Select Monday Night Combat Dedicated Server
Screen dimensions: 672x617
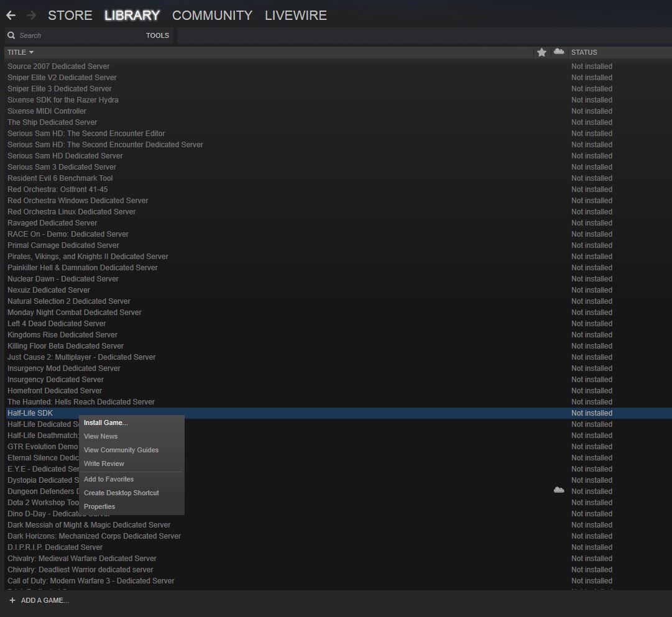[x=338, y=313]
